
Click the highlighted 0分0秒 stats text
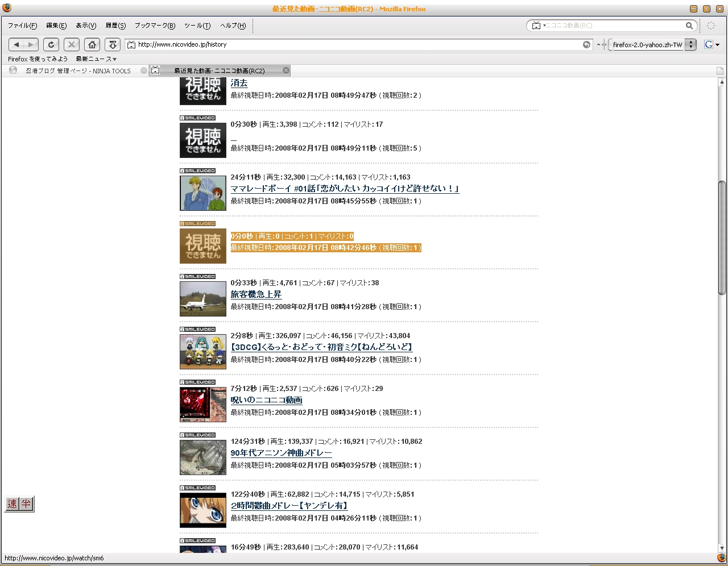[x=292, y=236]
